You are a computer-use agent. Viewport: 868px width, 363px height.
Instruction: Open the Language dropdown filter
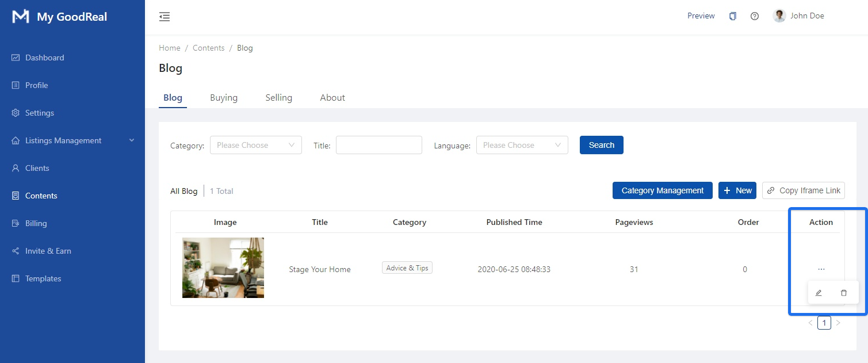pyautogui.click(x=522, y=145)
